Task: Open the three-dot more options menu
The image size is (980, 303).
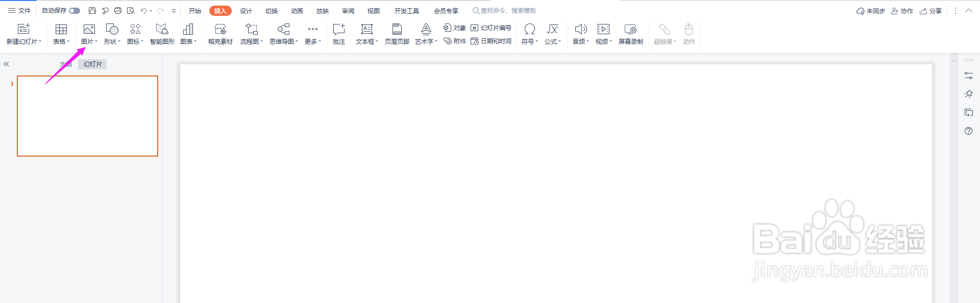Action: pos(955,11)
